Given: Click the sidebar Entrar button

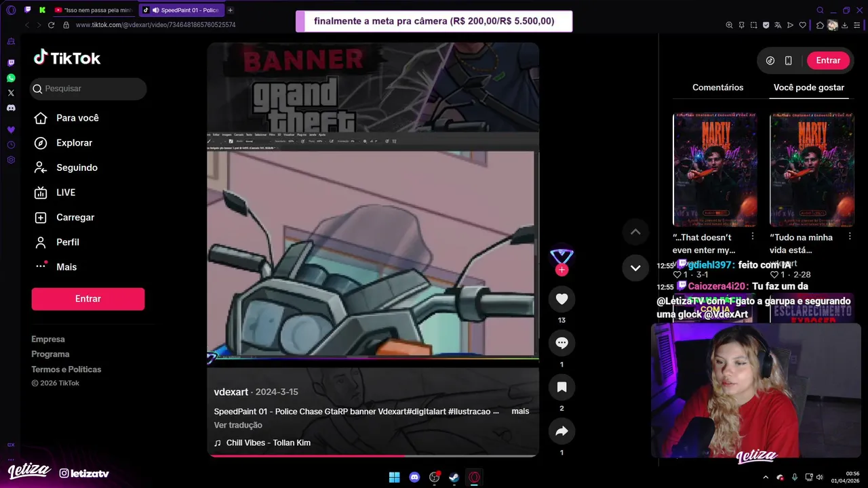Looking at the screenshot, I should click(88, 299).
